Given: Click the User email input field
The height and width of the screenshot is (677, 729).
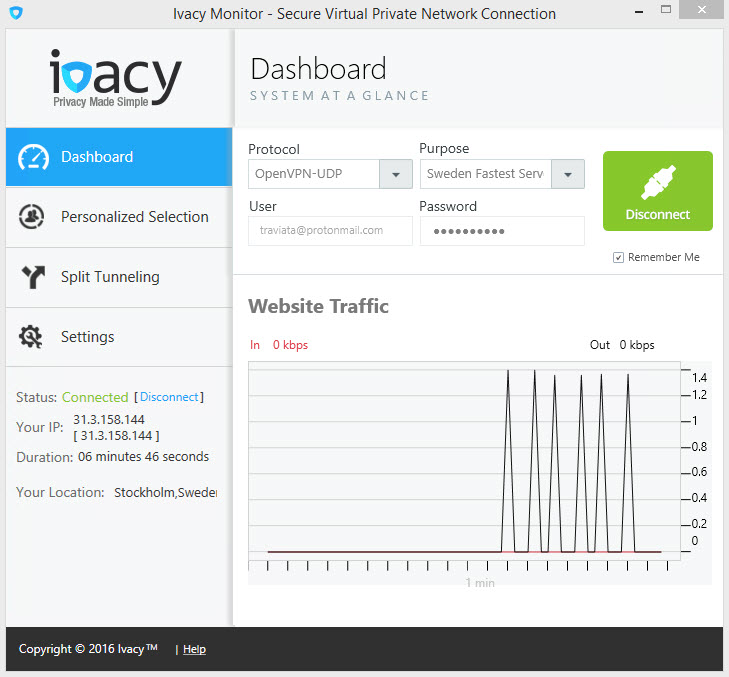Looking at the screenshot, I should click(x=330, y=231).
